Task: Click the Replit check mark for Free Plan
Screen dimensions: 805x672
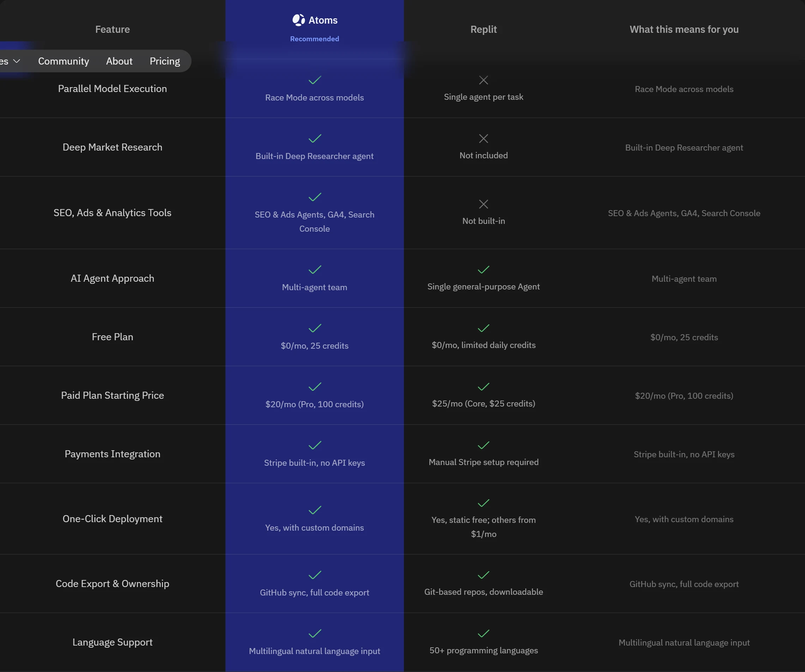Action: (x=484, y=328)
